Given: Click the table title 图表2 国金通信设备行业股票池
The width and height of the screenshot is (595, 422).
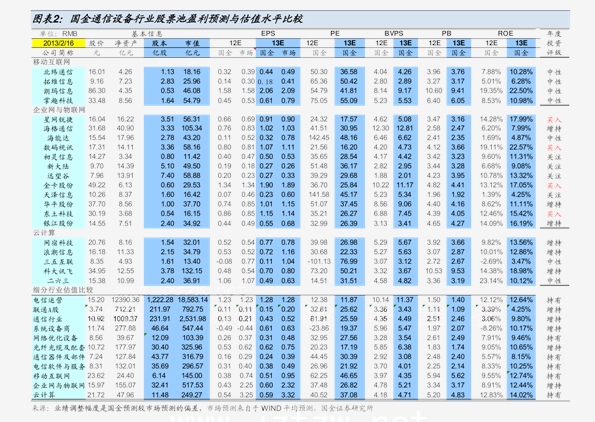Looking at the screenshot, I should pos(167,19).
